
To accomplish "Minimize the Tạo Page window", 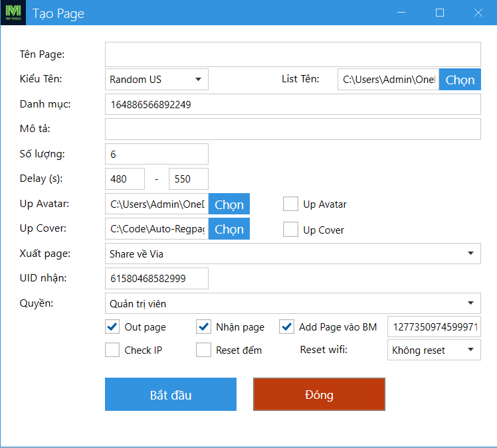I will click(x=401, y=13).
